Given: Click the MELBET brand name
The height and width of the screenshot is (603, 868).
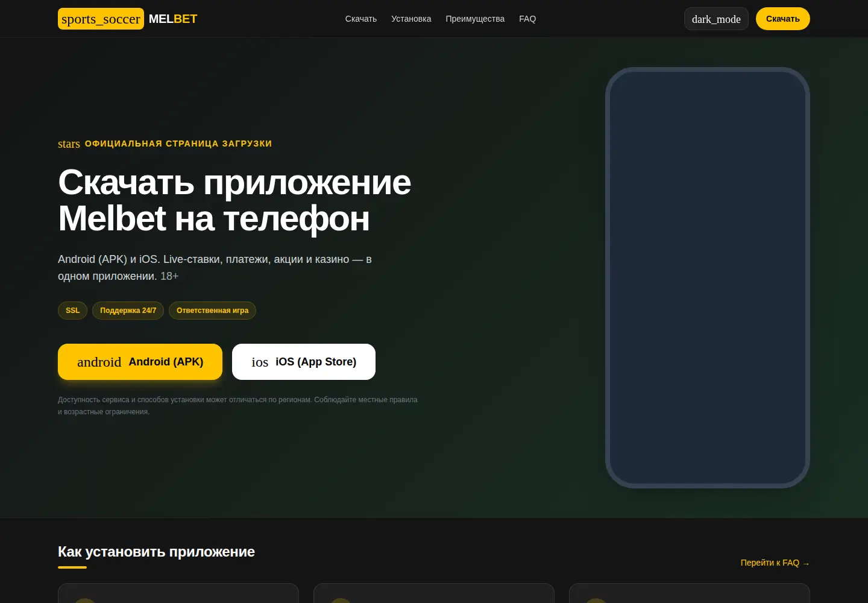Looking at the screenshot, I should pos(173,19).
